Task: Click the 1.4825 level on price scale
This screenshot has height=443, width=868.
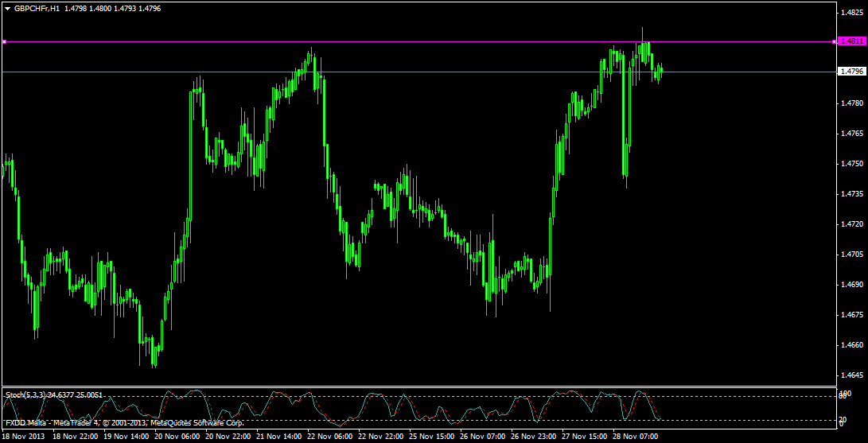Action: pos(853,12)
